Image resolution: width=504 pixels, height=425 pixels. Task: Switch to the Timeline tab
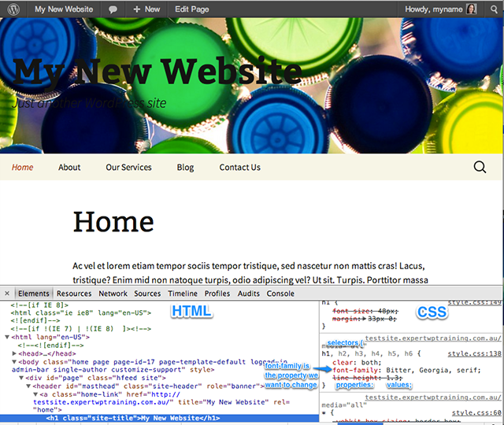click(x=183, y=294)
